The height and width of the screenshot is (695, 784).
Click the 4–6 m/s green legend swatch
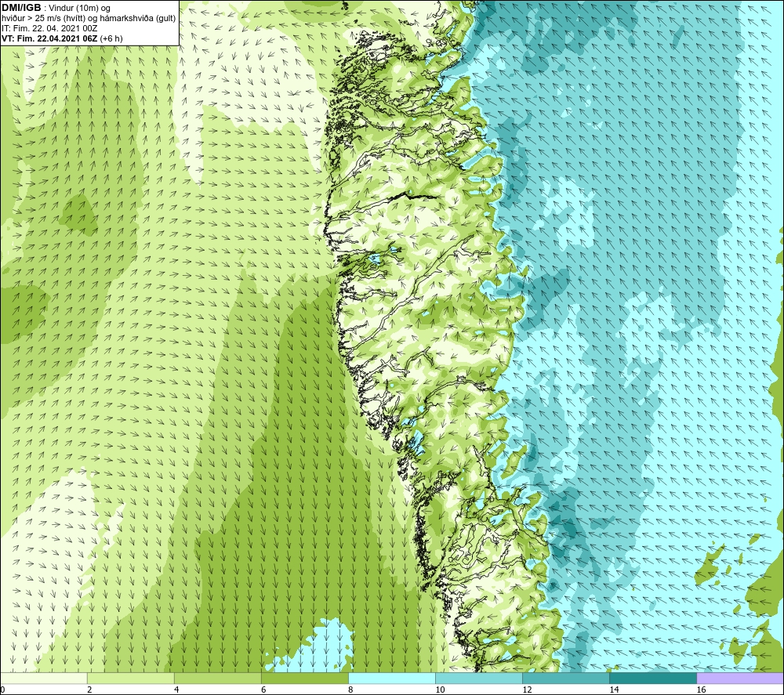(218, 678)
